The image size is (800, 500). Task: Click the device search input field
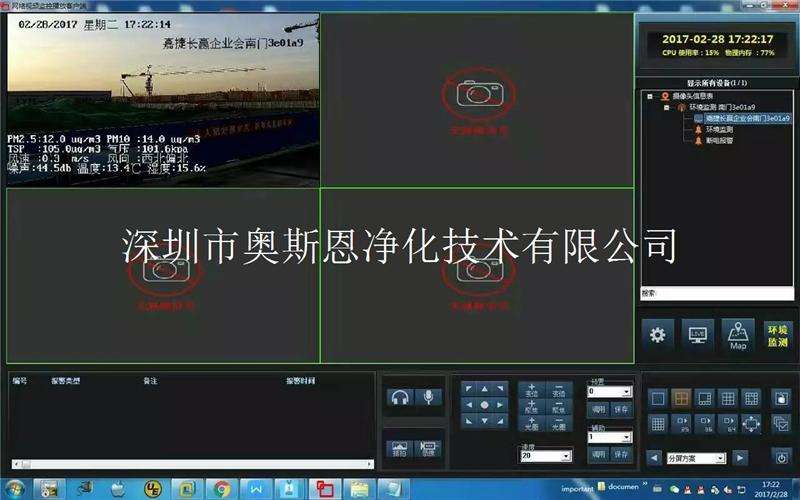(717, 293)
